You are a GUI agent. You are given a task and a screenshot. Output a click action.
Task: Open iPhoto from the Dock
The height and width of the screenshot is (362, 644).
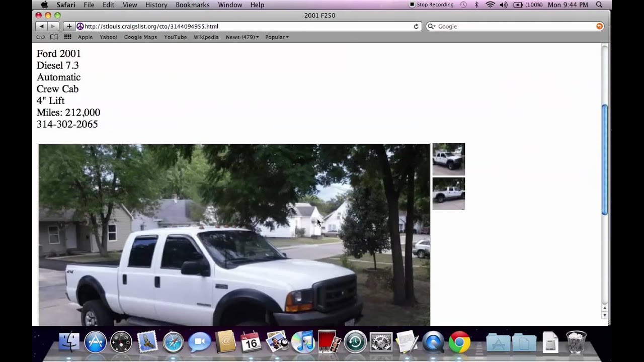277,342
